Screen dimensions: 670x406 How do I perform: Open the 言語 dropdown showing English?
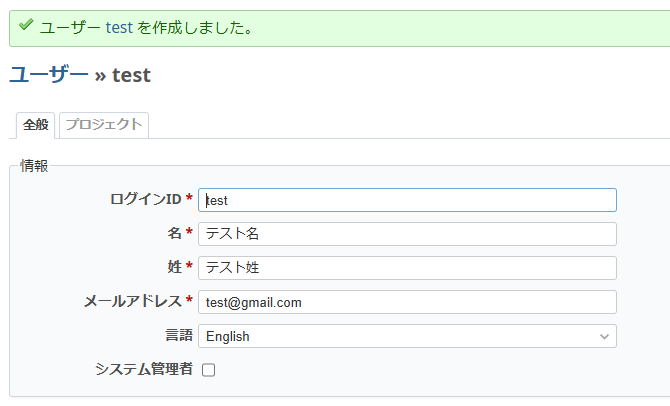click(407, 336)
